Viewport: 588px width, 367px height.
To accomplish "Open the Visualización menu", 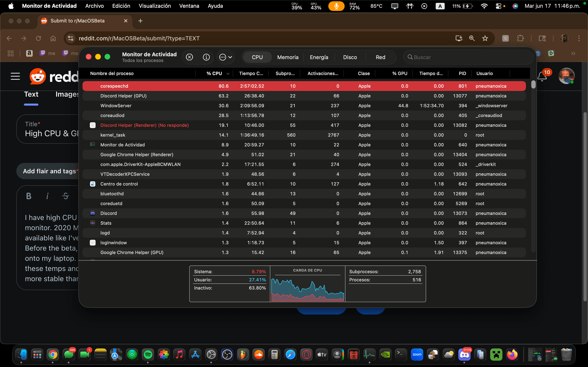I will point(155,6).
